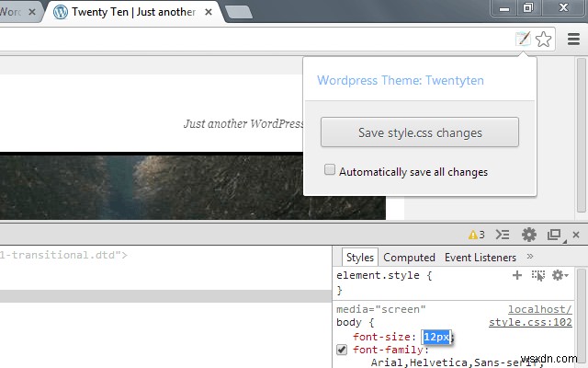Open the Chrome hamburger menu

point(573,39)
